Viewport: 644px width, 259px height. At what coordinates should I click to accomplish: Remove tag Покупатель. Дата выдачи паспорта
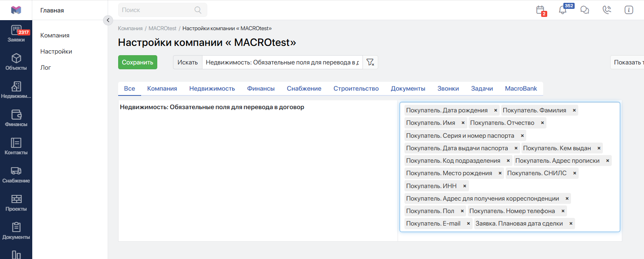[x=516, y=148]
